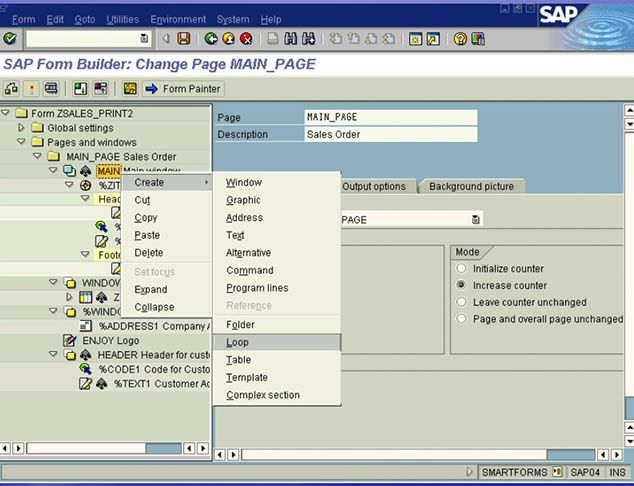Click the ENJOY Logo graphic node icon
The width and height of the screenshot is (634, 486).
(70, 340)
